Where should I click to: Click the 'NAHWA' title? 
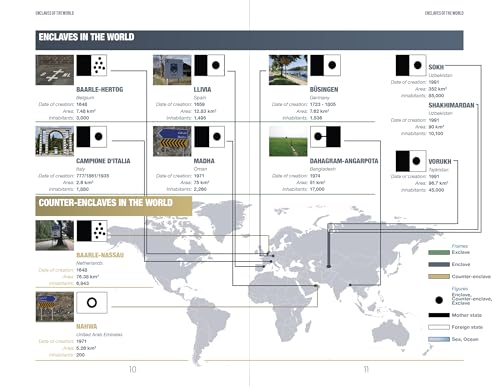(87, 327)
